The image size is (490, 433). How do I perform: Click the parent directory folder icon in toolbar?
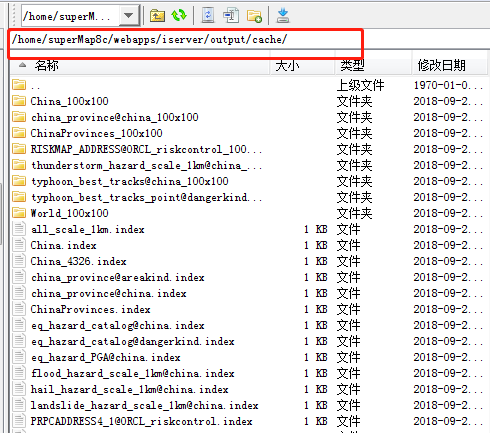pyautogui.click(x=157, y=16)
